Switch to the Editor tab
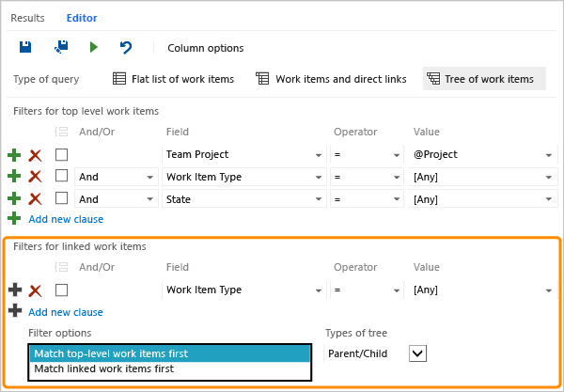The width and height of the screenshot is (564, 392). [x=82, y=18]
